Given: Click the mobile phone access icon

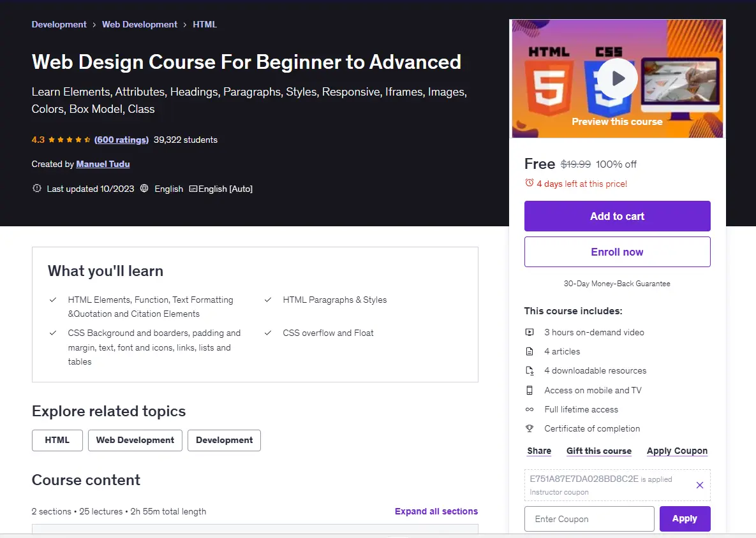Looking at the screenshot, I should pyautogui.click(x=530, y=390).
